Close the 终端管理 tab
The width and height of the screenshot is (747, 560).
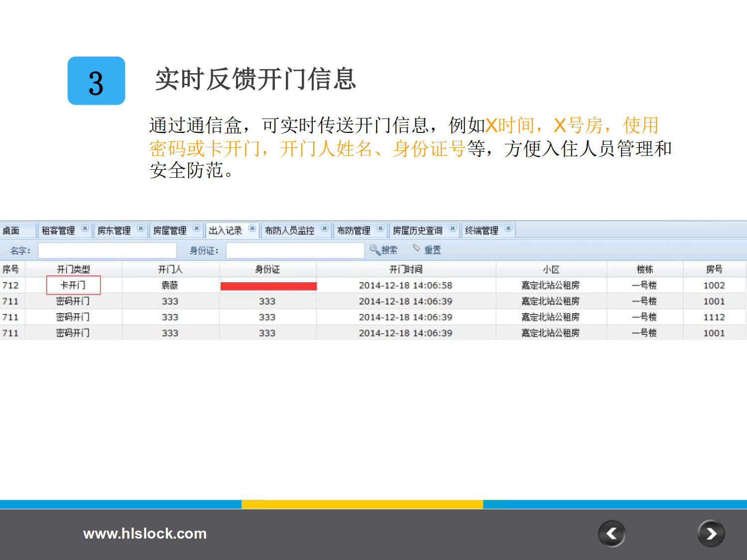[x=508, y=228]
